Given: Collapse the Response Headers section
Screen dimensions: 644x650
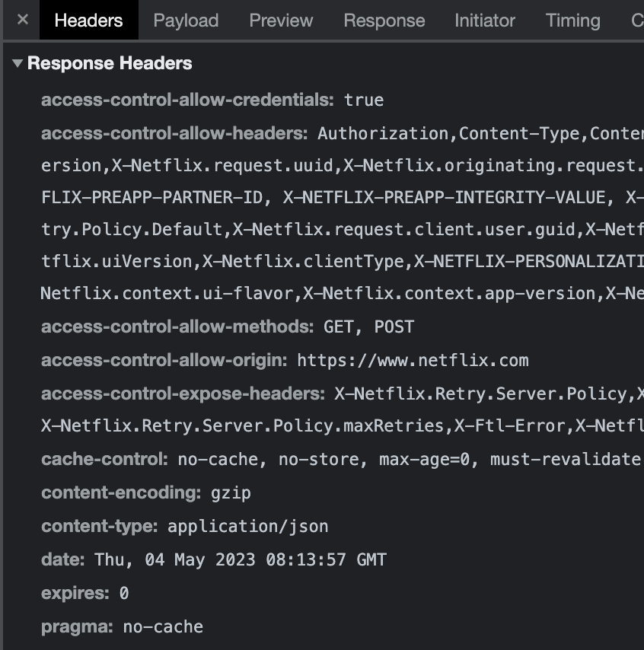Looking at the screenshot, I should [110, 63].
